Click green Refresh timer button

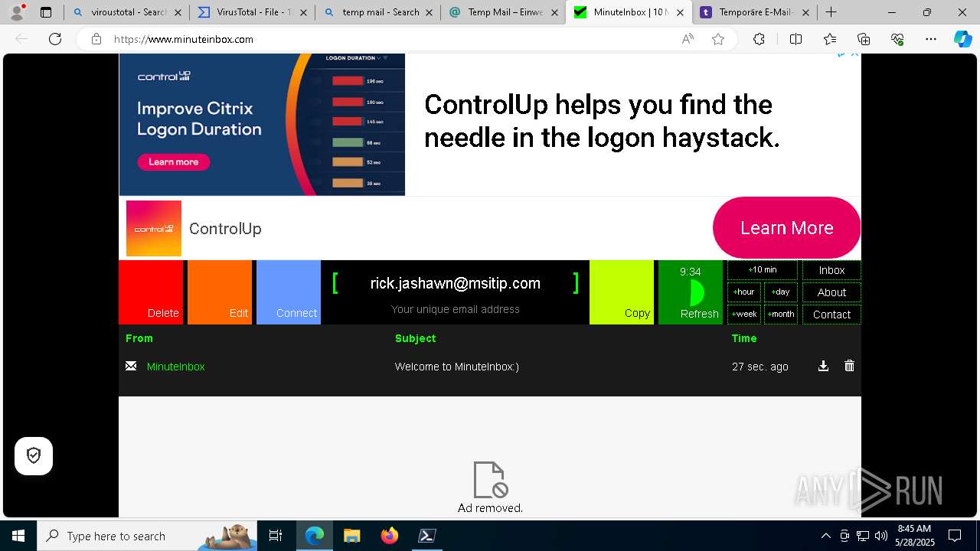coord(691,292)
